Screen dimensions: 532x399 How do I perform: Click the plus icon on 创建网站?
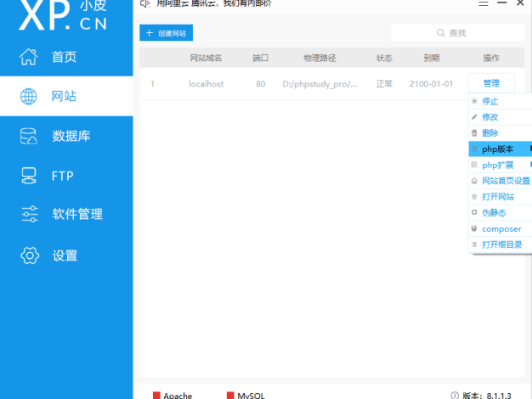click(150, 33)
